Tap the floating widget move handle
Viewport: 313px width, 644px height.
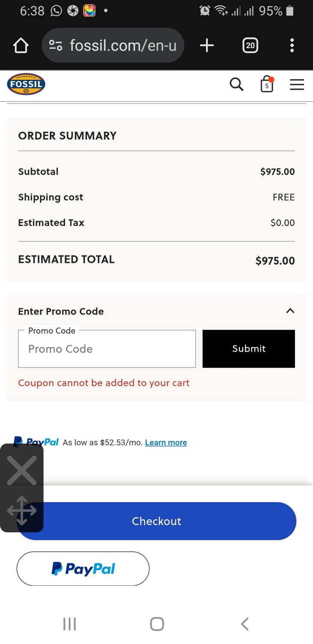(x=22, y=510)
